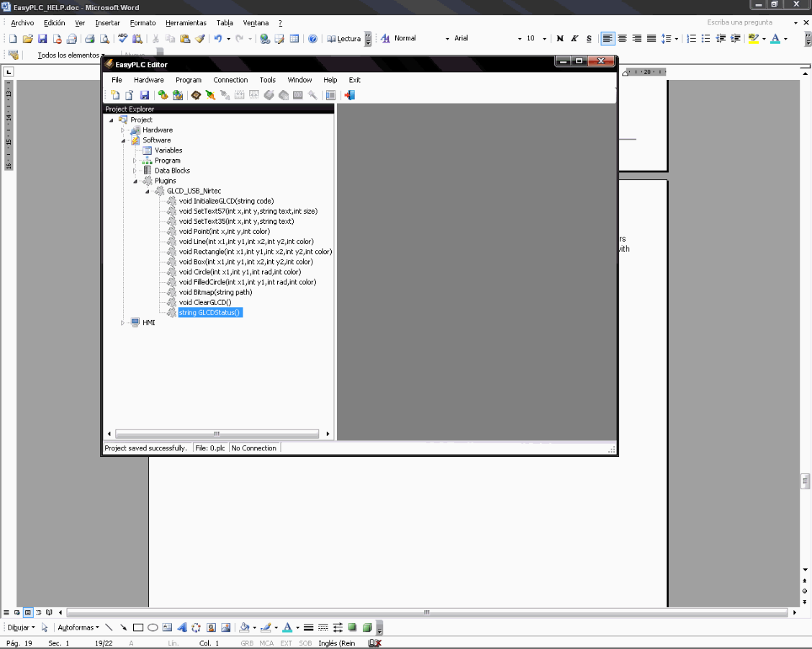
Task: Select void Bitmap(string path) tree item
Action: (215, 292)
